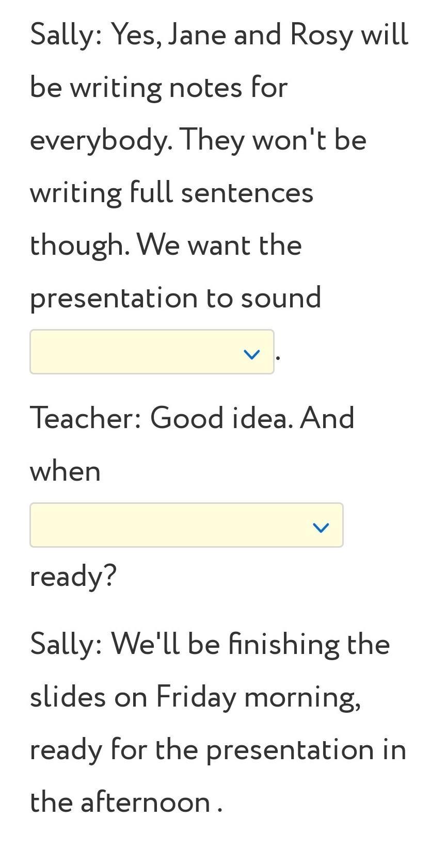446x868 pixels.
Task: Select the blank field following "And when"
Action: [x=186, y=525]
